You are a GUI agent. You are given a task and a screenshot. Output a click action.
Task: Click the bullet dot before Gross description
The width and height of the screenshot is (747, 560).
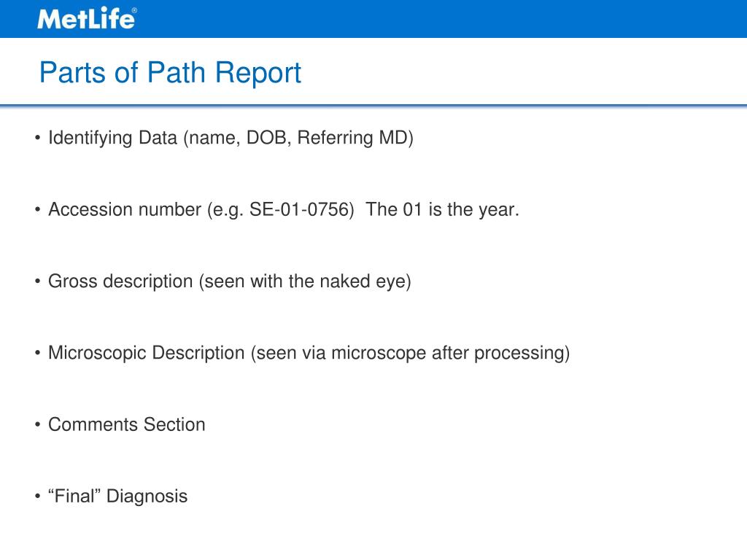[x=38, y=281]
